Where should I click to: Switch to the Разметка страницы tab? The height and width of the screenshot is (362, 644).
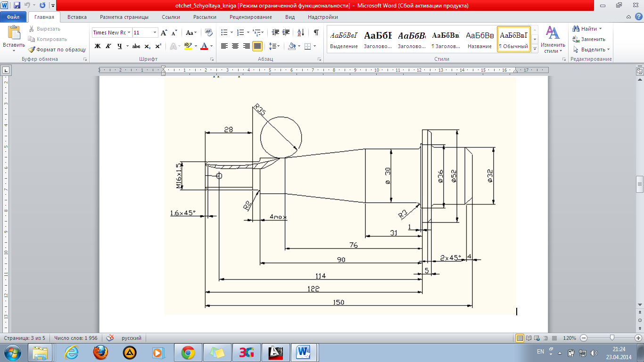pos(124,17)
